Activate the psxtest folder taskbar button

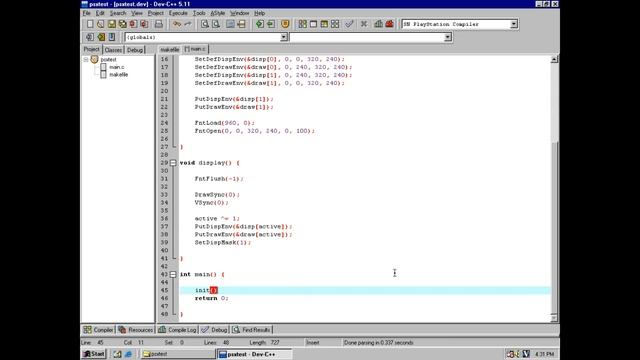(x=178, y=354)
